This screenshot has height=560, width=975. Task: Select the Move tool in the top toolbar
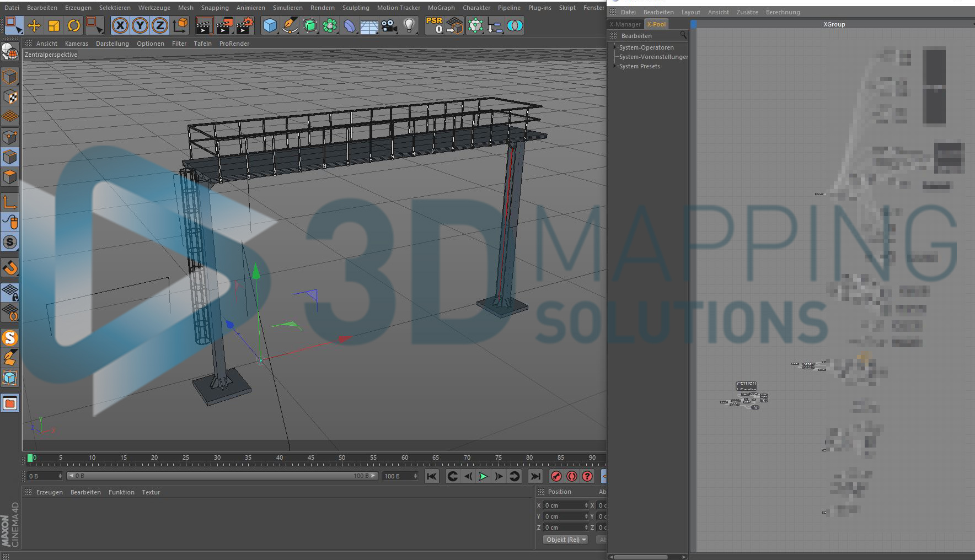(34, 25)
